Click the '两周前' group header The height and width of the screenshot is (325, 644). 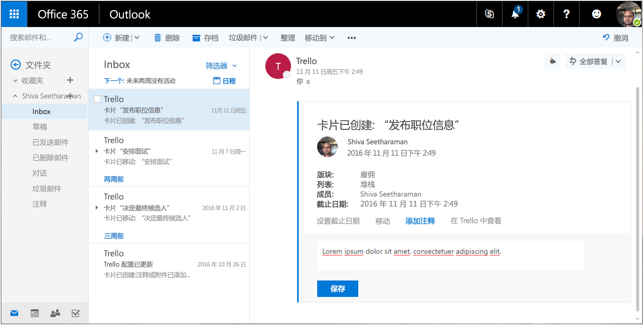(x=114, y=179)
